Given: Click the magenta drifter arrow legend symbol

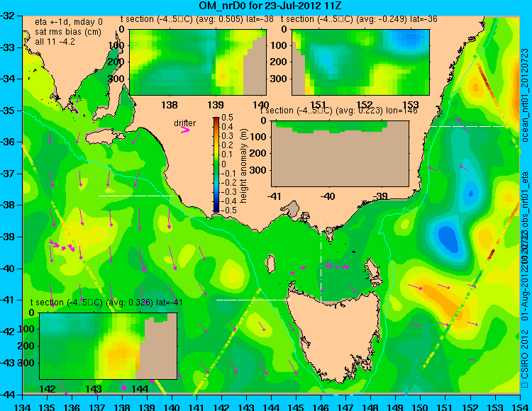Looking at the screenshot, I should click(185, 130).
